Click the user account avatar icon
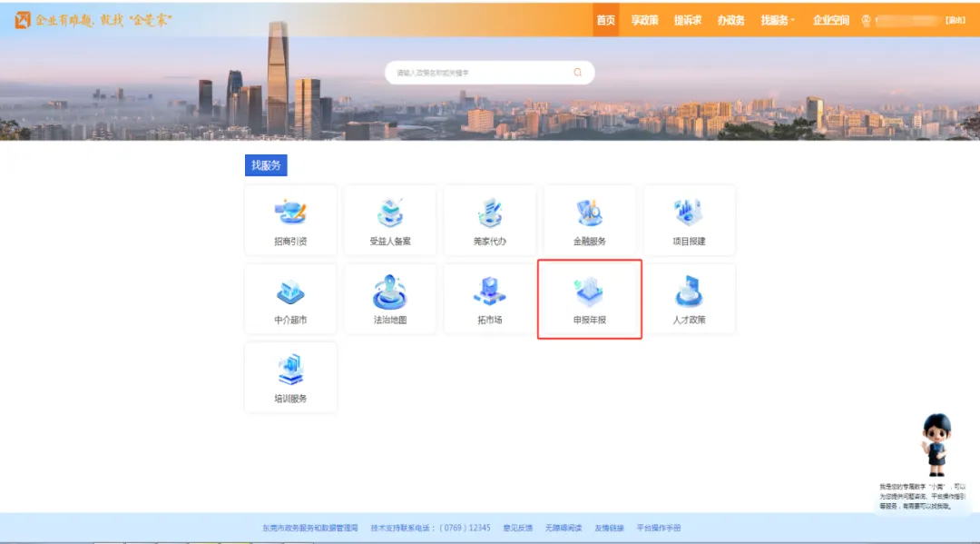Viewport: 980px width, 544px height. click(x=866, y=21)
